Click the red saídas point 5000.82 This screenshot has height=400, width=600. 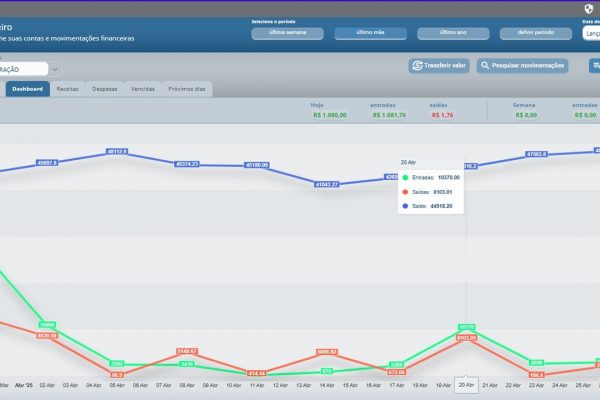coord(327,352)
